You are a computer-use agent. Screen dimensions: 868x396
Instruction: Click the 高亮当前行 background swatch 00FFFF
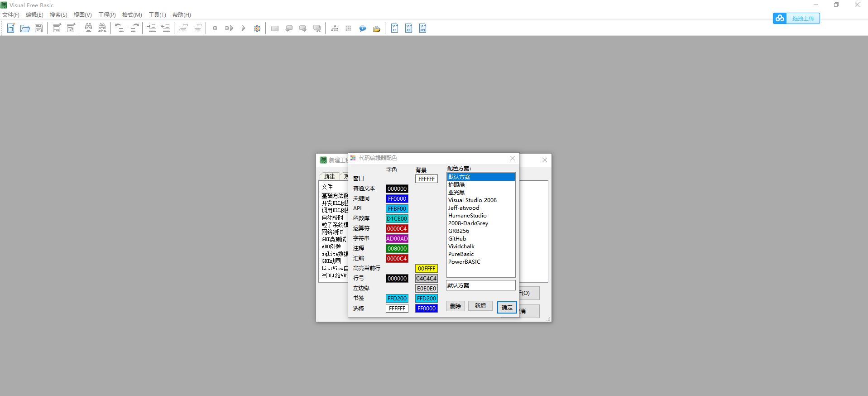point(427,269)
